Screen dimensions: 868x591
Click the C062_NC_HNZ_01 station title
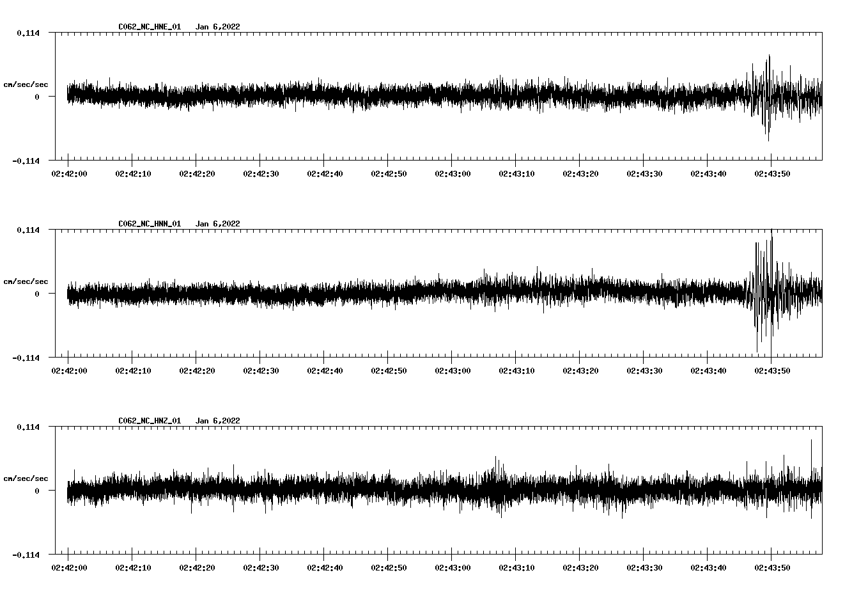(150, 421)
